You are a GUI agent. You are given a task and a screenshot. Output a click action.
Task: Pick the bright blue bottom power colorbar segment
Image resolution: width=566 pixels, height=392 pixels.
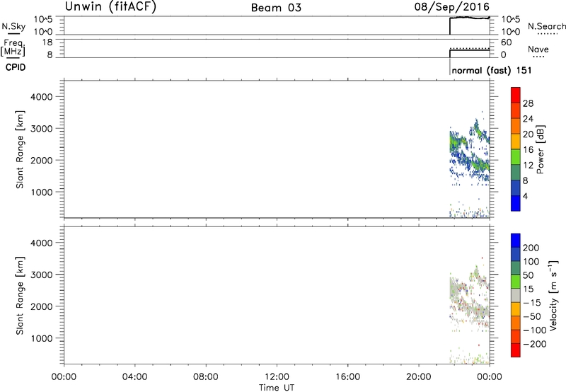pos(516,203)
